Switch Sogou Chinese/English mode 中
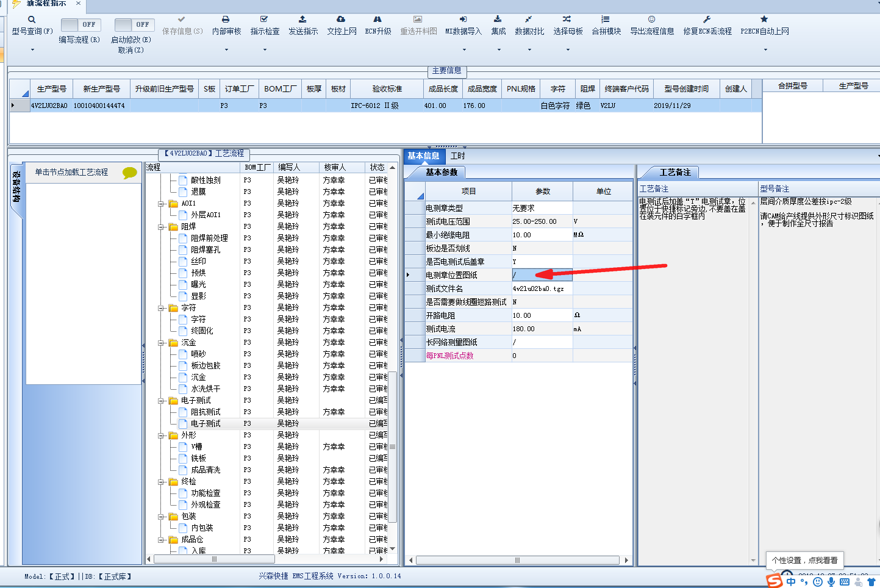 791,582
